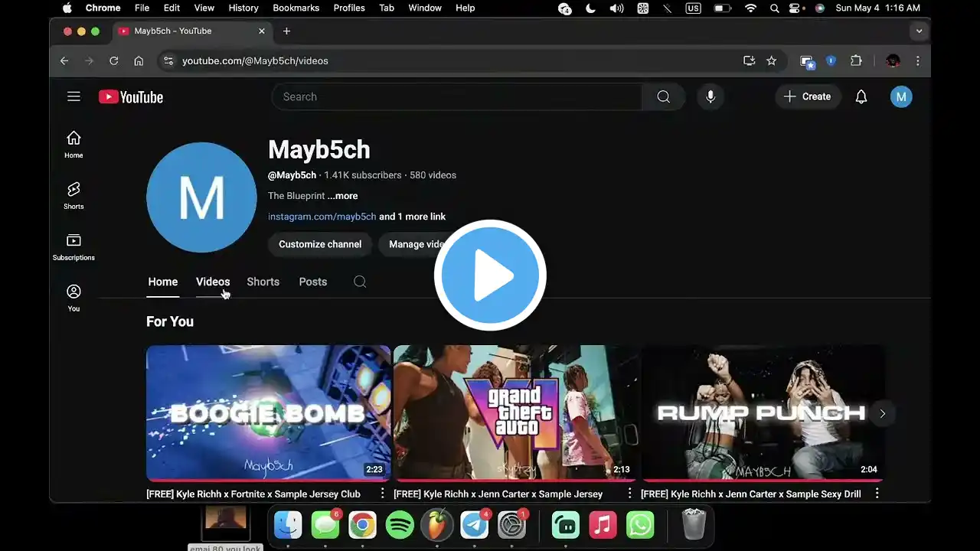Click the Create button

tap(808, 96)
